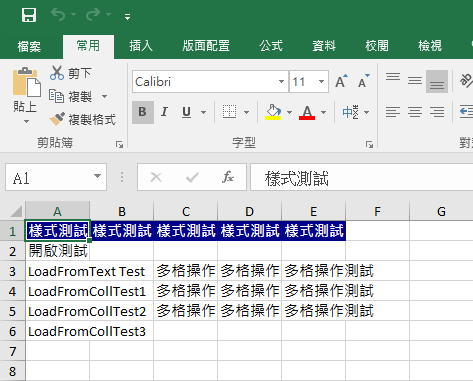Click the Save icon in quick access toolbar

pos(29,15)
